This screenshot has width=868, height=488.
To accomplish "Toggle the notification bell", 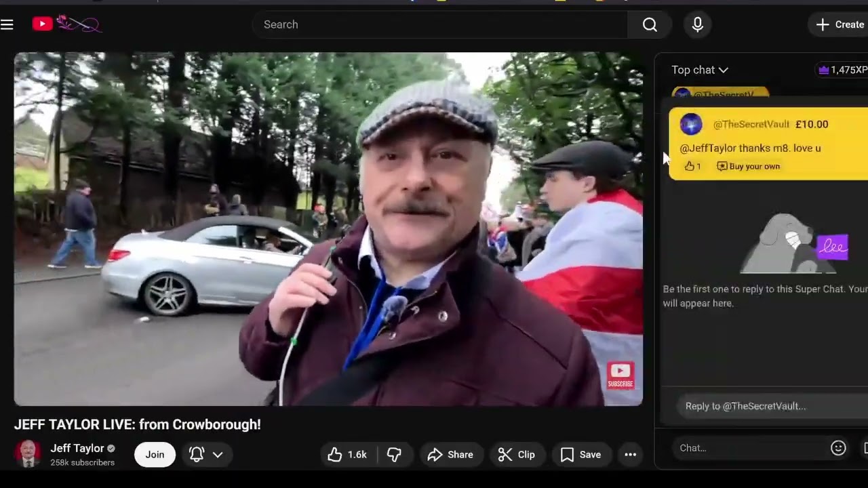I will (x=197, y=454).
